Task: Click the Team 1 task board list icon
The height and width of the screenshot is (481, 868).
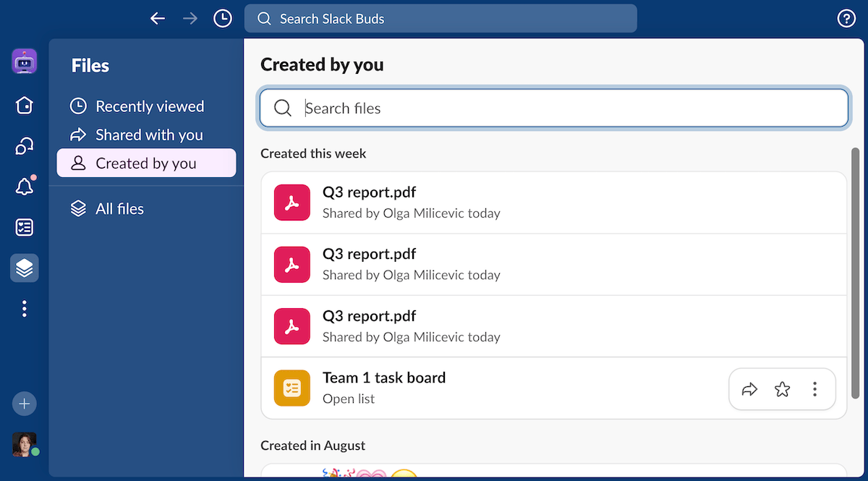Action: tap(292, 388)
